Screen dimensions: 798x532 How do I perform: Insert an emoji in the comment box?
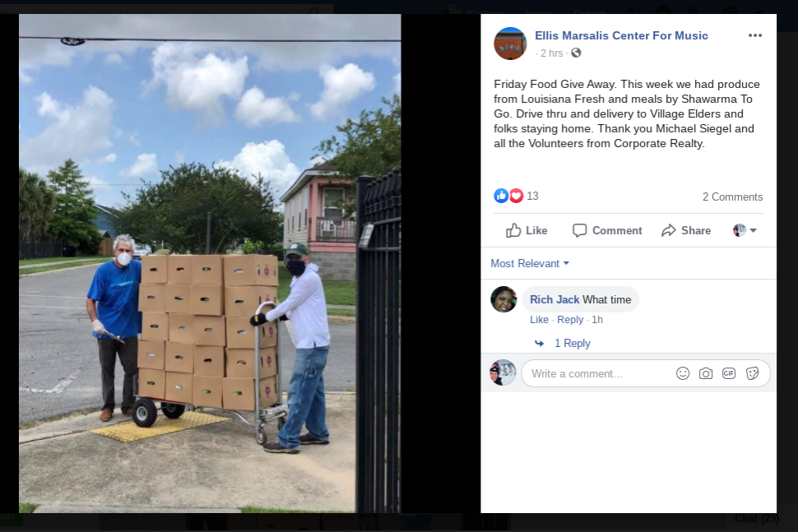tap(683, 373)
